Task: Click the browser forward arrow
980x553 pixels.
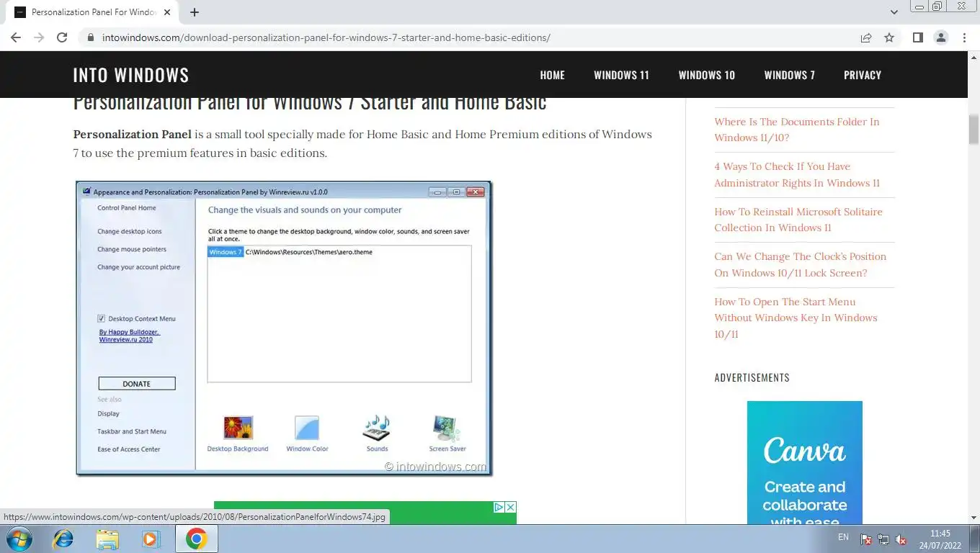Action: tap(39, 37)
